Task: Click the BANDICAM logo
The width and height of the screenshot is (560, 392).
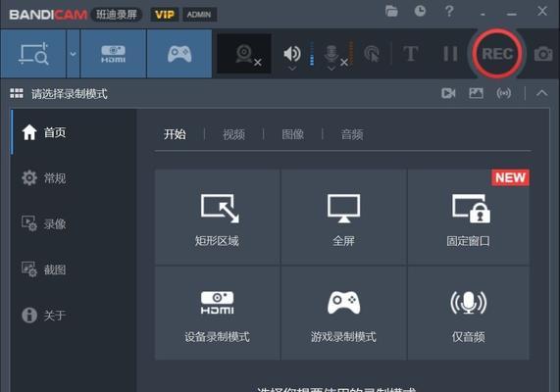Action: [48, 15]
